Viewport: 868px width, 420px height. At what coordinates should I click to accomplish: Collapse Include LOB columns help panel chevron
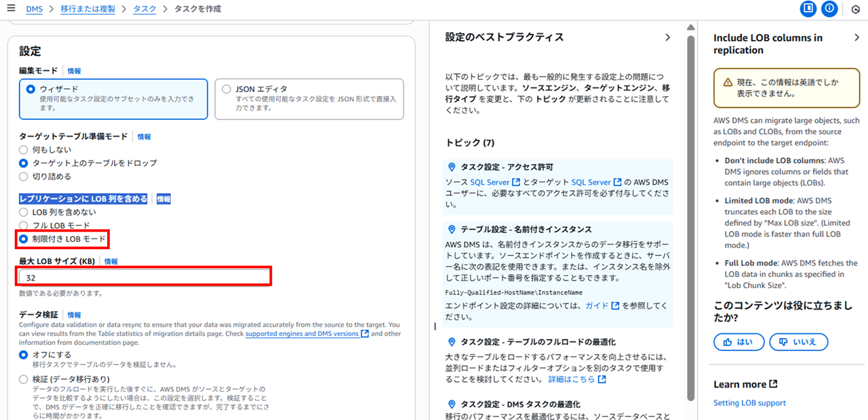coord(856,38)
